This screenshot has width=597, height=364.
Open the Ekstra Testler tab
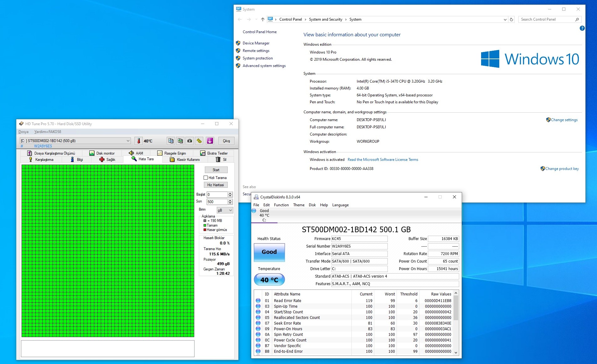[214, 153]
